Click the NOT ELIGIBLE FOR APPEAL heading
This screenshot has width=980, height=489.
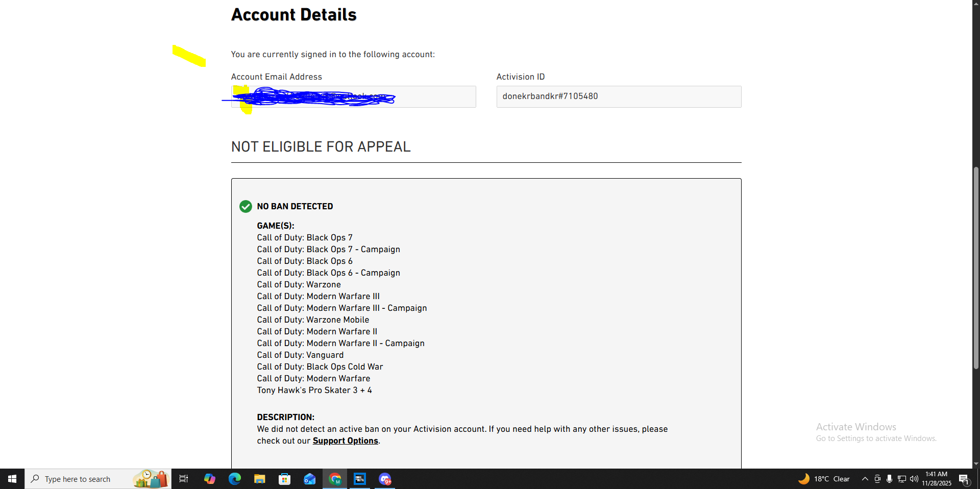tap(321, 146)
